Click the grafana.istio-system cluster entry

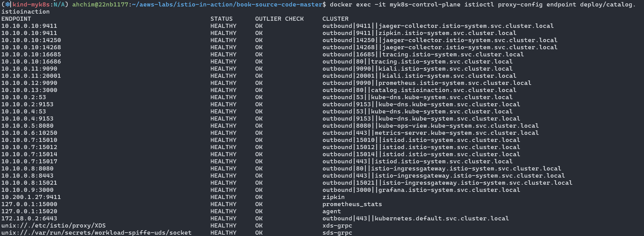(421, 190)
